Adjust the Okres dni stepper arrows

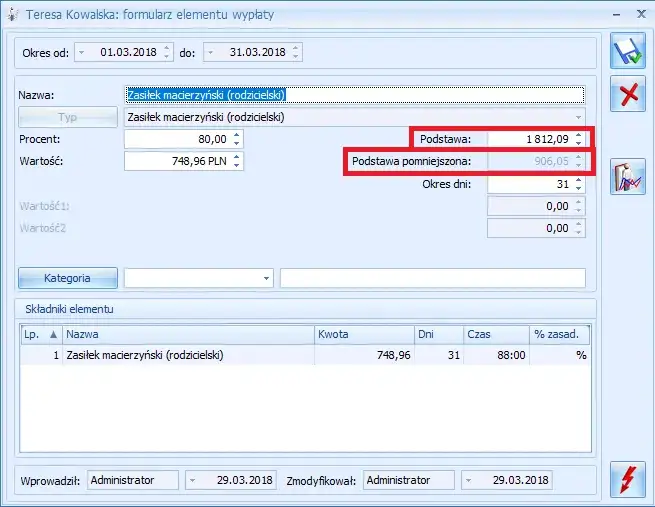click(578, 184)
